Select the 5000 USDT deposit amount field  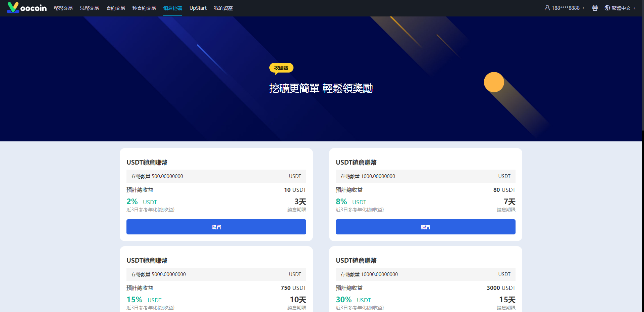(x=216, y=274)
